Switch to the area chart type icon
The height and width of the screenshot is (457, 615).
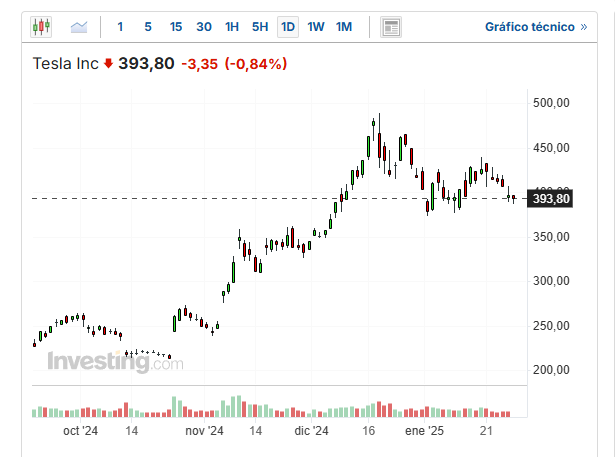click(79, 26)
